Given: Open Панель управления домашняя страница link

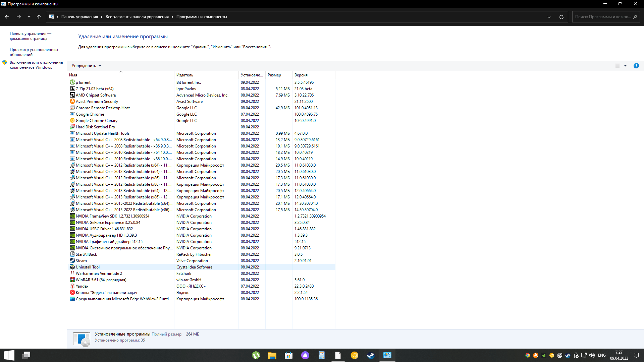Looking at the screenshot, I should point(31,36).
